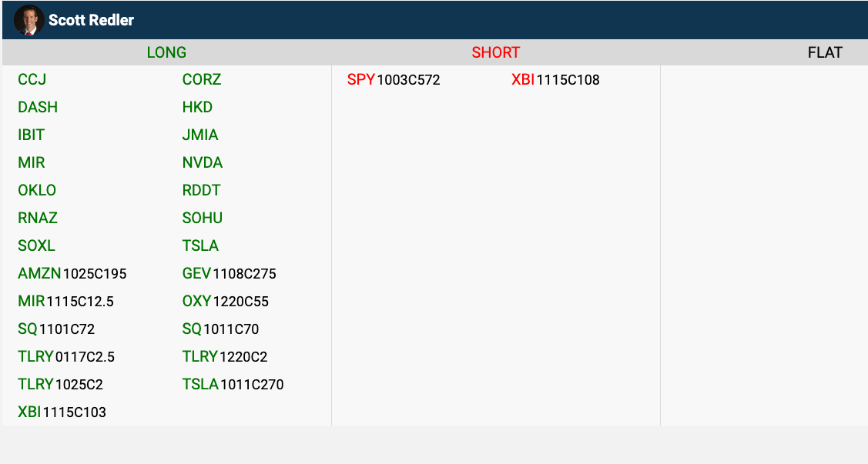Viewport: 868px width, 464px height.
Task: Click the IBIT ticker symbol
Action: click(x=32, y=135)
